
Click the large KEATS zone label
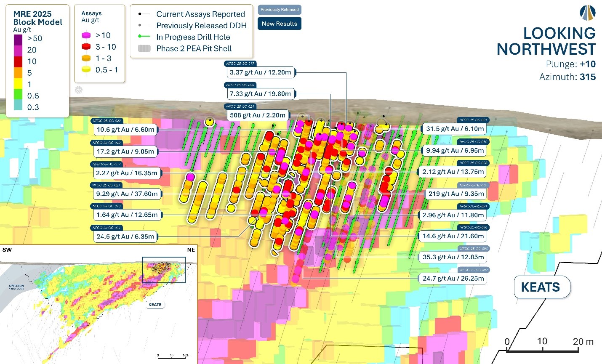pyautogui.click(x=541, y=287)
